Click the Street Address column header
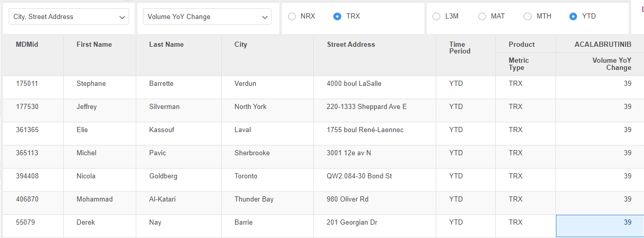644x238 pixels. click(351, 45)
